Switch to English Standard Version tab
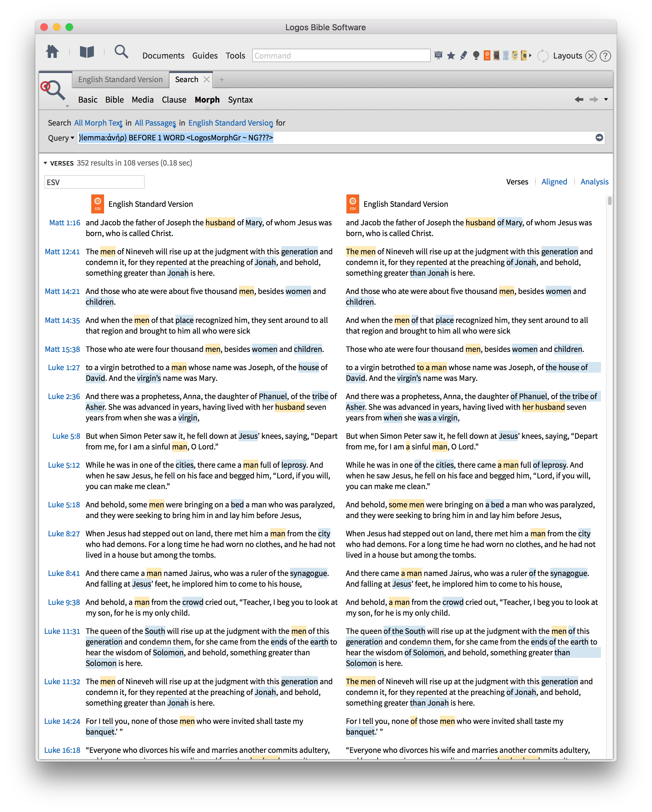 click(x=120, y=79)
